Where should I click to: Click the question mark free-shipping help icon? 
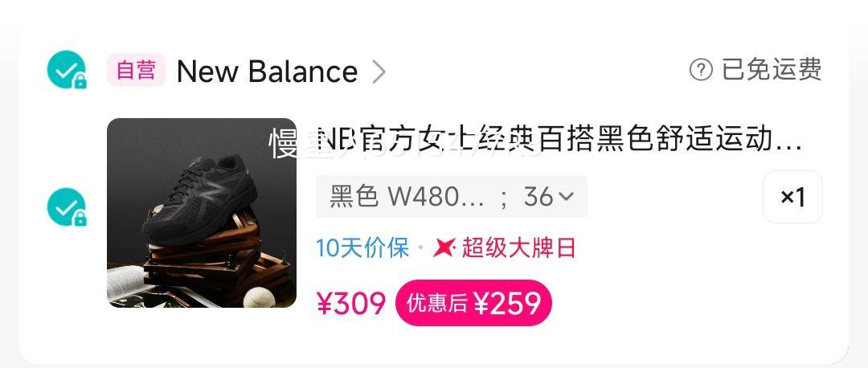coord(701,70)
